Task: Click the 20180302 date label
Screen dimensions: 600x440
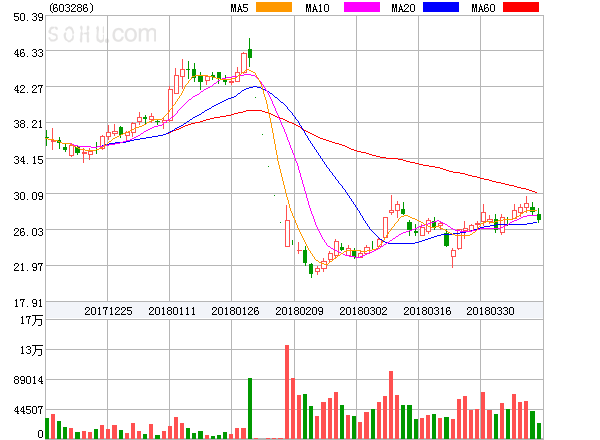Action: click(363, 311)
